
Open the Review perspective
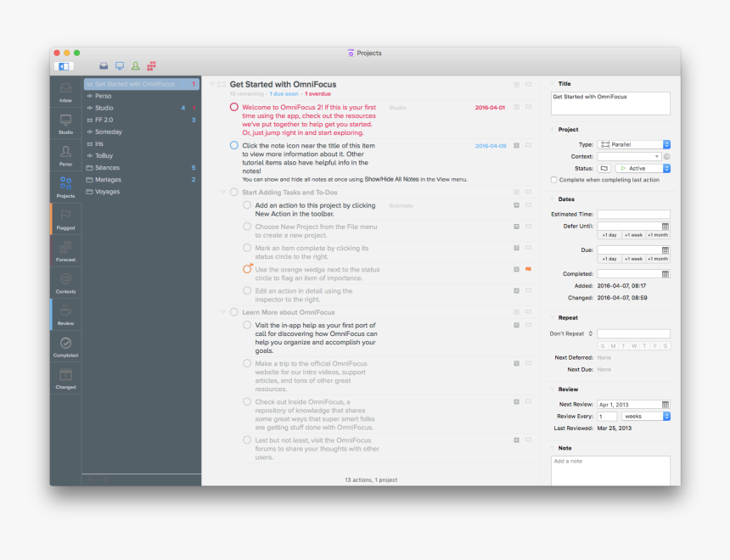point(65,314)
